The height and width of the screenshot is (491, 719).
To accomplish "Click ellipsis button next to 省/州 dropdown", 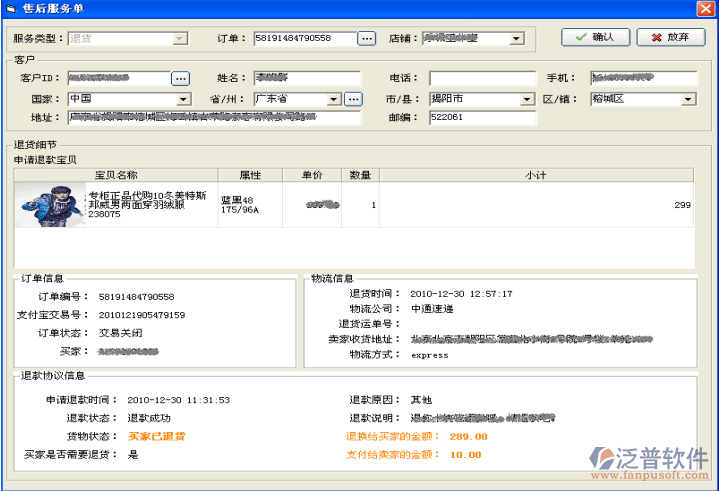I will (x=354, y=99).
